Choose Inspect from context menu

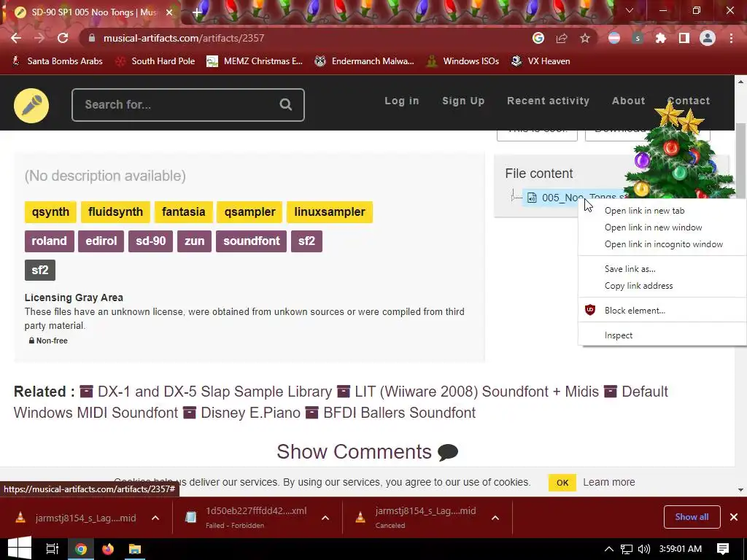click(x=662, y=335)
